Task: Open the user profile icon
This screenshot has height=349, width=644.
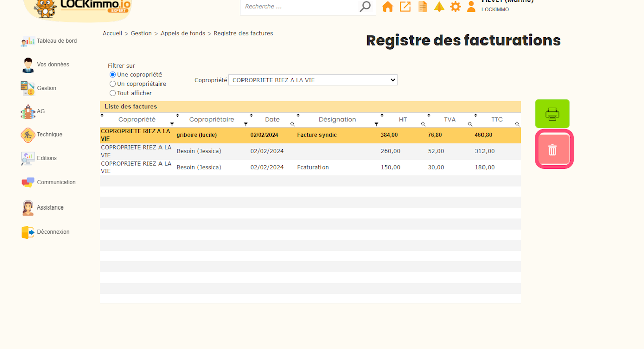Action: point(471,7)
